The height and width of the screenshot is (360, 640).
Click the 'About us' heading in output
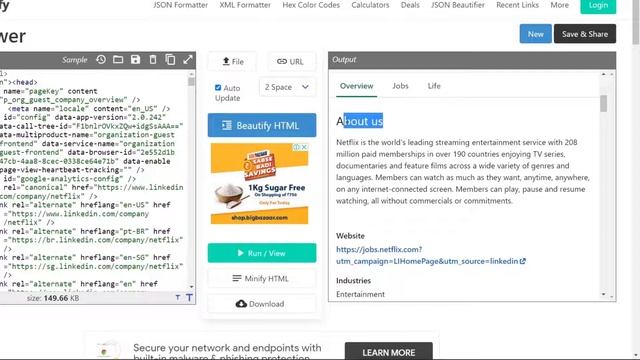pos(360,121)
